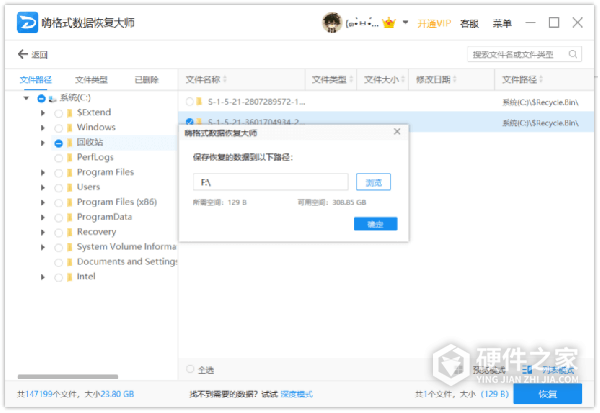This screenshot has width=600, height=413.
Task: Sort by 文件类型 column
Action: point(331,79)
